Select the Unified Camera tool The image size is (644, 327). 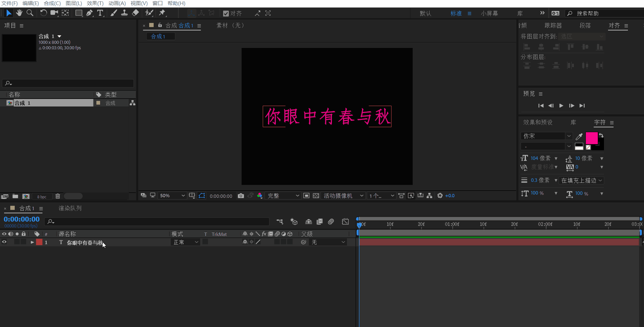tap(54, 13)
